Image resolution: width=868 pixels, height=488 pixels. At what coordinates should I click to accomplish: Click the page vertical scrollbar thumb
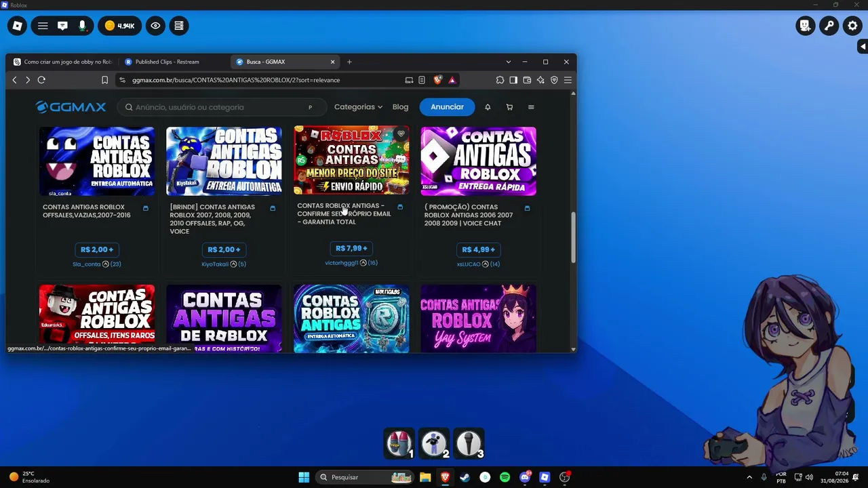(x=573, y=237)
